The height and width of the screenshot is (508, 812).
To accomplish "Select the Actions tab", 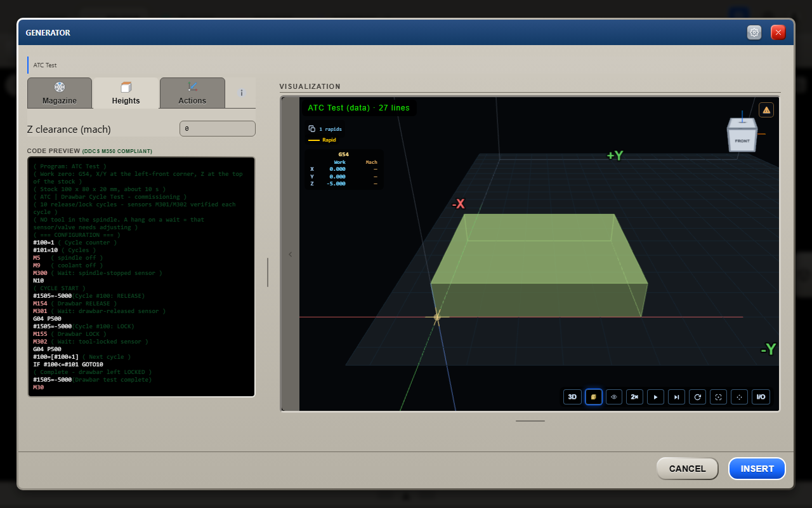I will (192, 93).
